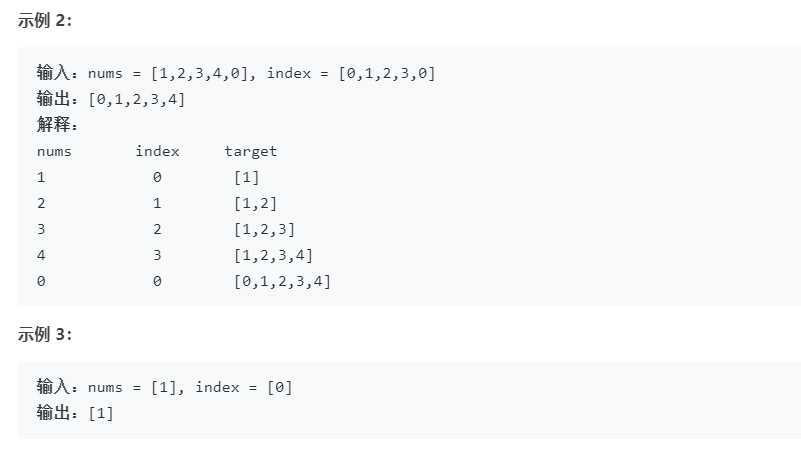The height and width of the screenshot is (456, 801).
Task: Click the 示例 2 heading
Action: point(45,21)
